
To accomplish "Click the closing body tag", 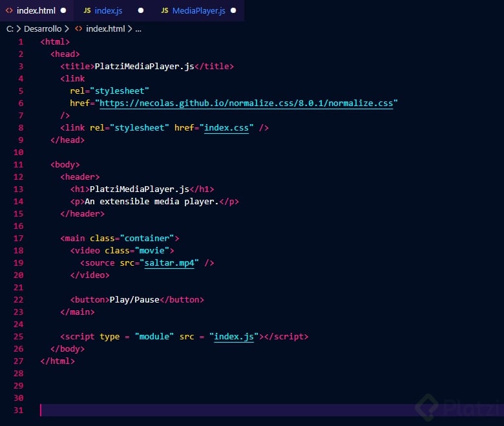I will tap(67, 349).
